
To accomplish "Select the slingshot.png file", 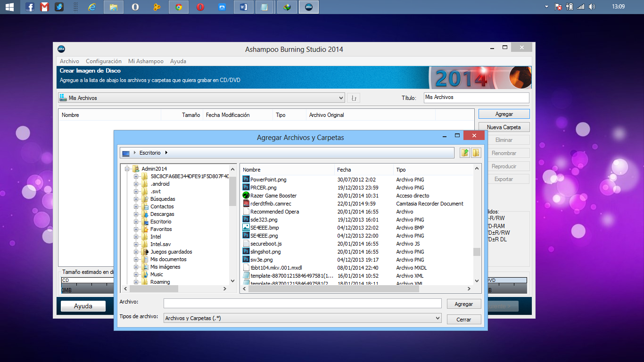I will click(x=265, y=252).
